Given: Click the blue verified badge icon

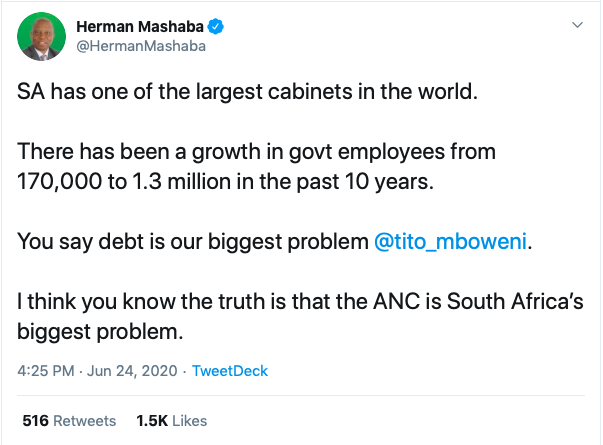Looking at the screenshot, I should [216, 27].
